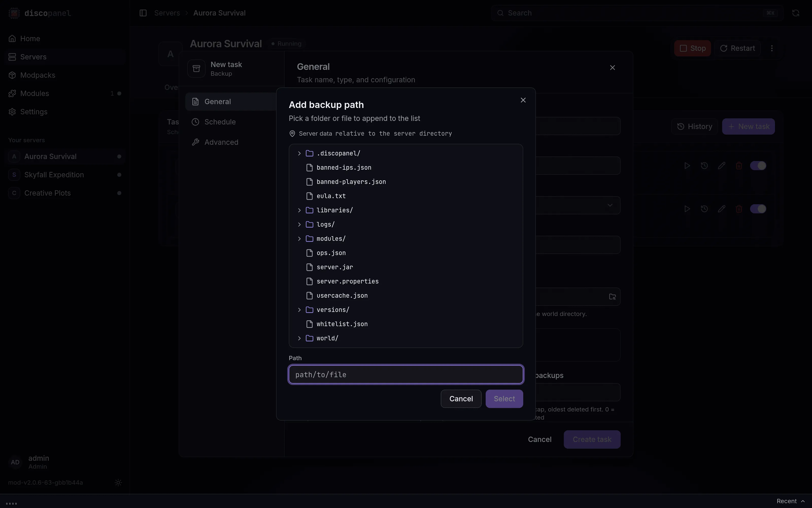Go to Home in sidebar

click(x=65, y=39)
